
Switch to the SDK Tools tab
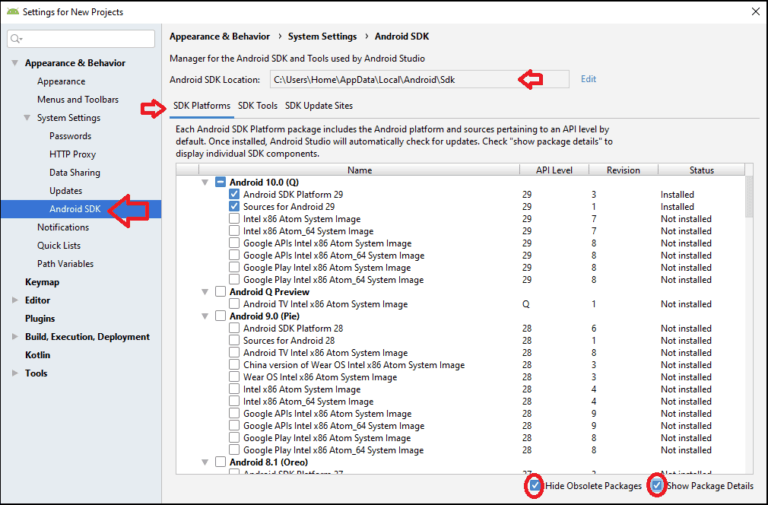(258, 106)
